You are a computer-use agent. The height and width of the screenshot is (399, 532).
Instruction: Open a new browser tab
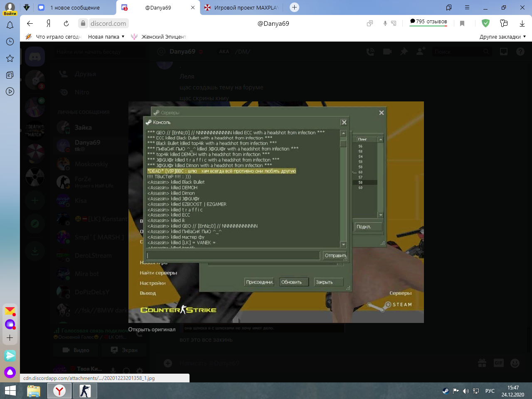tap(294, 7)
